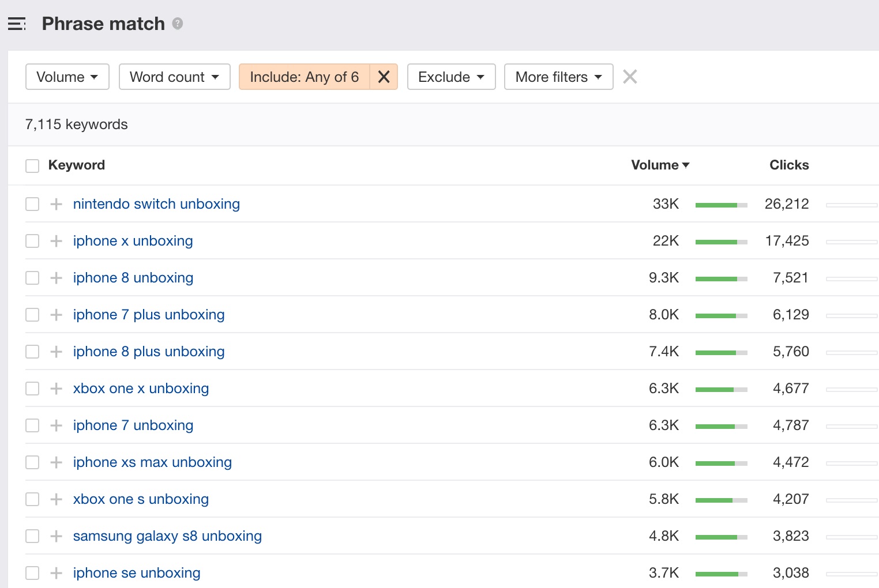Open the Word count dropdown
The height and width of the screenshot is (588, 879).
point(174,77)
